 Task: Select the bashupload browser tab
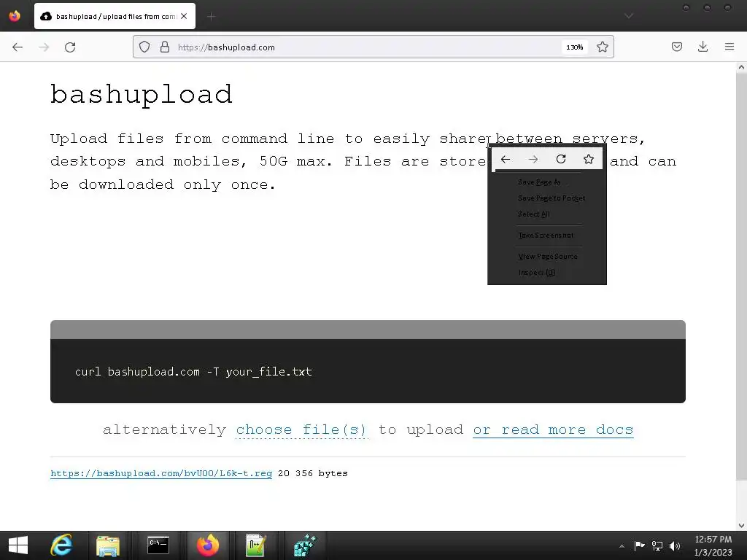(x=115, y=16)
